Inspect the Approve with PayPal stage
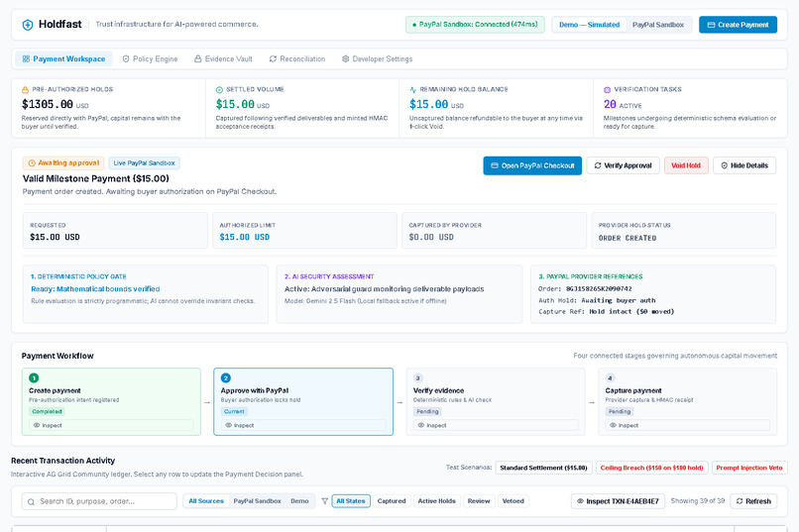Screen dimensions: 799x532 (x=303, y=425)
